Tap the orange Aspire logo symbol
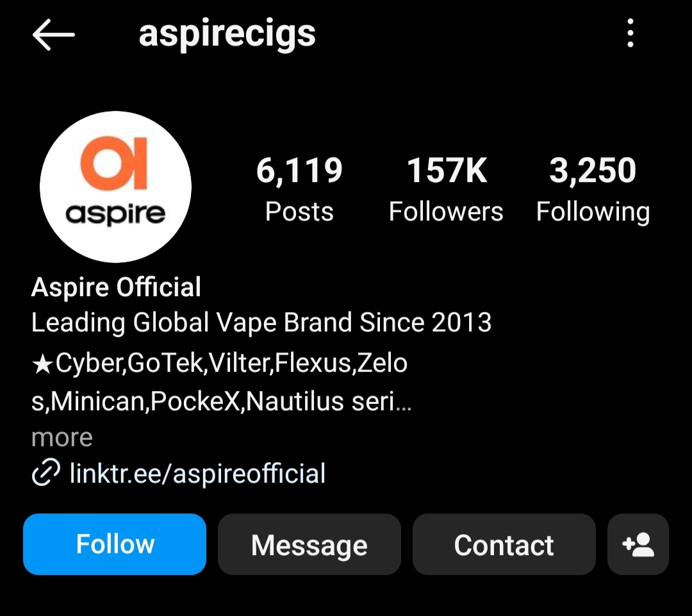 point(114,163)
